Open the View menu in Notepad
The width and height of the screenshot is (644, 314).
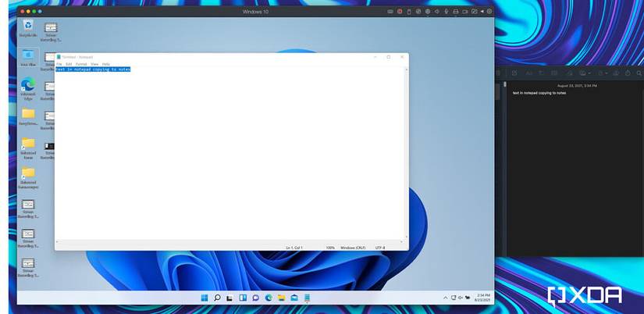coord(94,64)
